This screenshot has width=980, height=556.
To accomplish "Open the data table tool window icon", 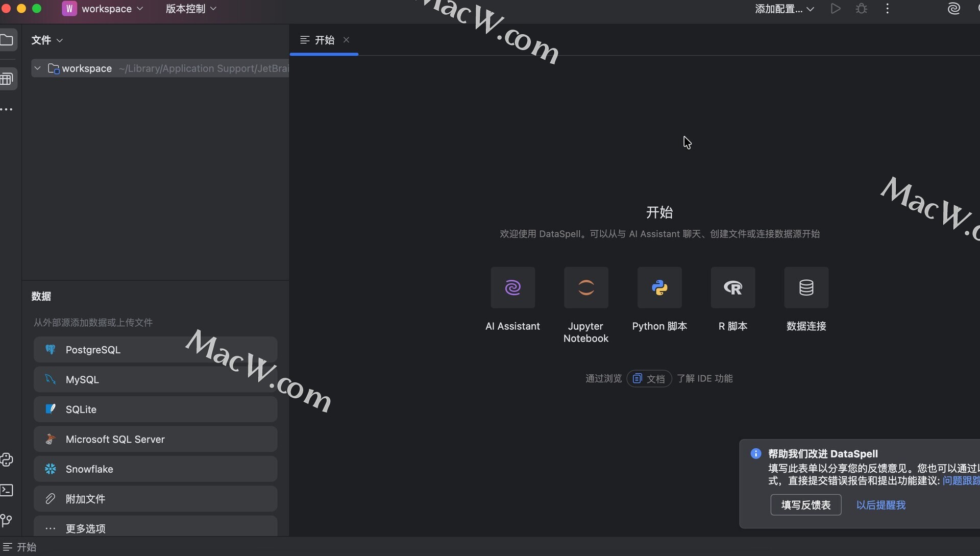I will 7,79.
